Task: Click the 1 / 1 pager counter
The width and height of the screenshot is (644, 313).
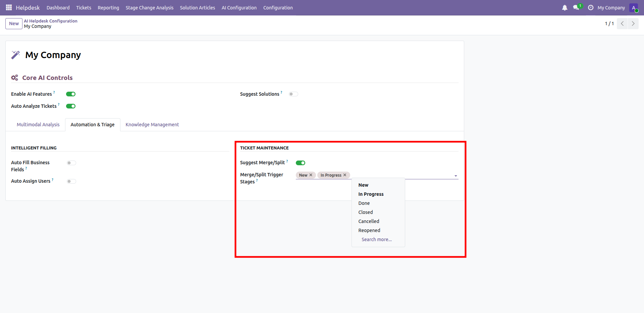Action: coord(609,24)
